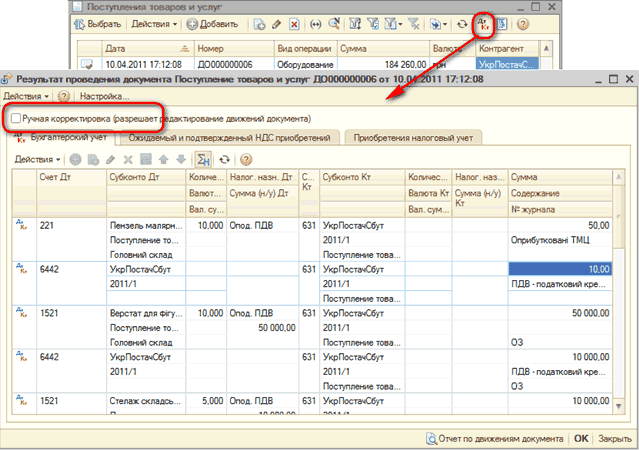This screenshot has height=450, width=639.
Task: Click the refresh icon in top toolbar
Action: pos(462,23)
